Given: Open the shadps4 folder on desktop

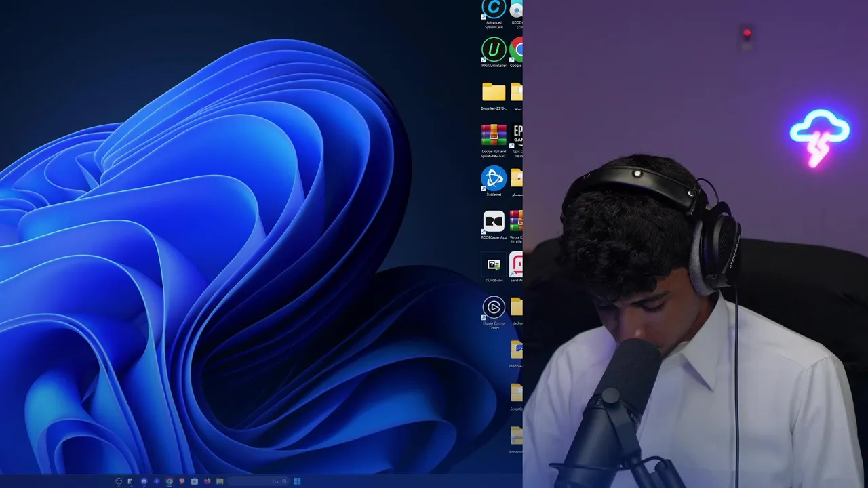Looking at the screenshot, I should 517,354.
